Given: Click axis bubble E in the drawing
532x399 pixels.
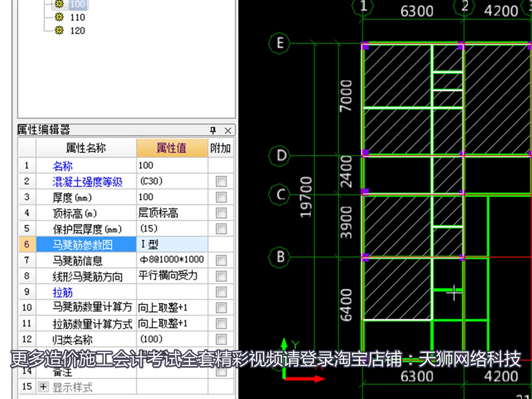Looking at the screenshot, I should (x=279, y=42).
